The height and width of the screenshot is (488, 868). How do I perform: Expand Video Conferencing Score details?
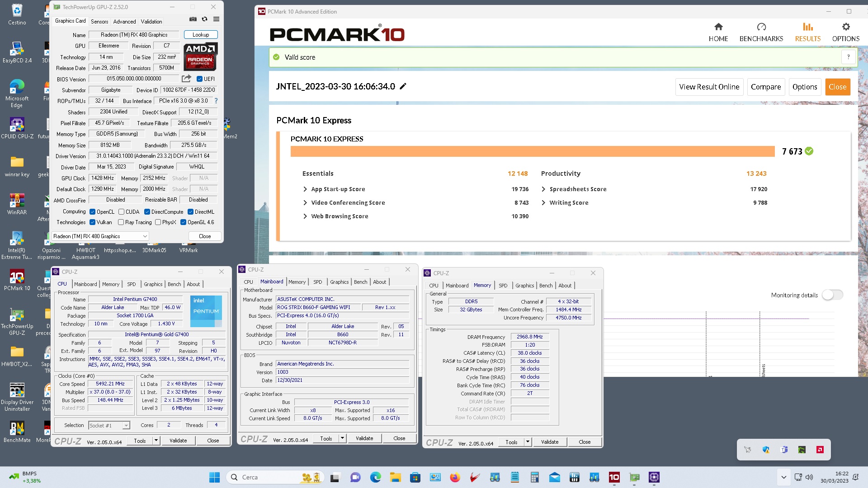click(305, 203)
